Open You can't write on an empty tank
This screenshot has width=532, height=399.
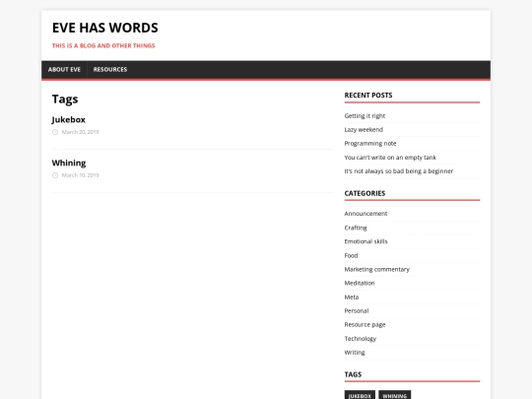coord(390,158)
